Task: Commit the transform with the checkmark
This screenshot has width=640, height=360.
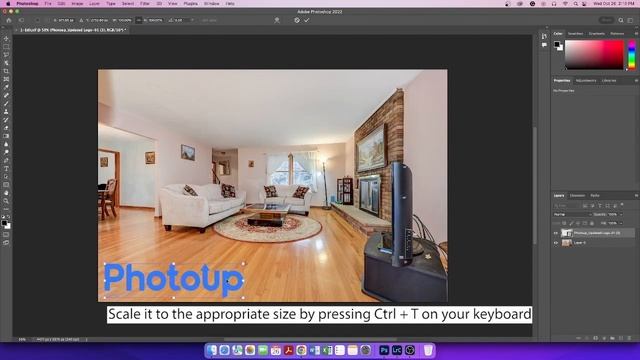Action: (x=307, y=20)
